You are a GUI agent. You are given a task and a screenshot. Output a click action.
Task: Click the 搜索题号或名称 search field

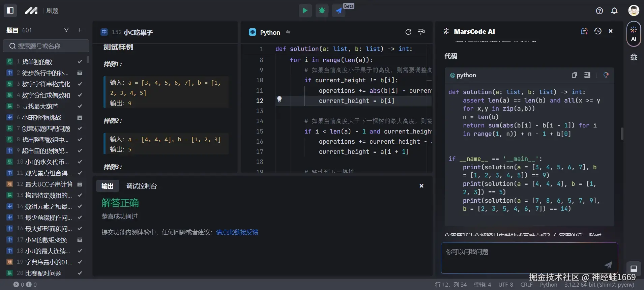[46, 46]
